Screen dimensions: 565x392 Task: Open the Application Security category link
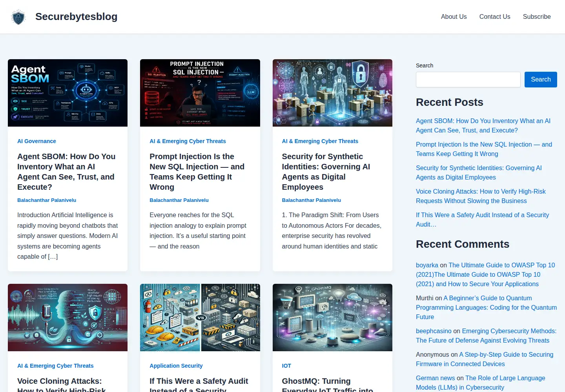point(176,366)
